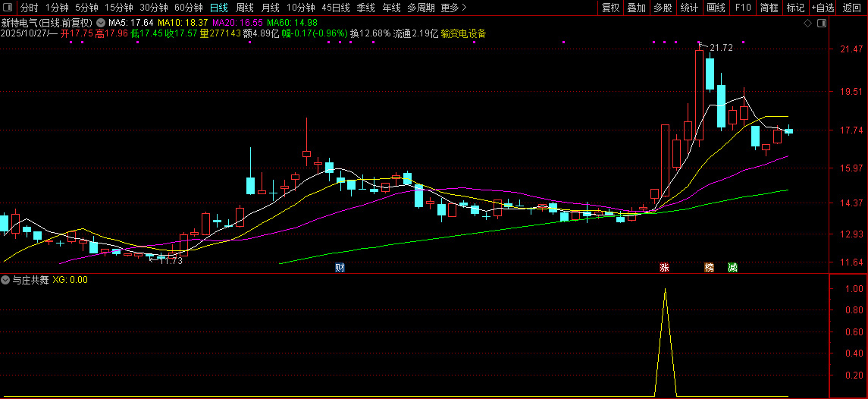Expand the 更多 periods dropdown
Viewport: 868px width, 399px height.
[x=453, y=8]
